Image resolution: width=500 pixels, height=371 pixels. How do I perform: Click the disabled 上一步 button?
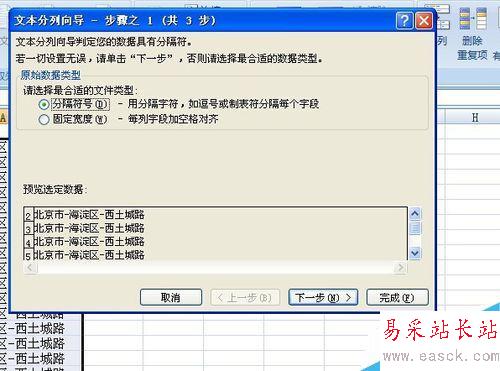[245, 297]
